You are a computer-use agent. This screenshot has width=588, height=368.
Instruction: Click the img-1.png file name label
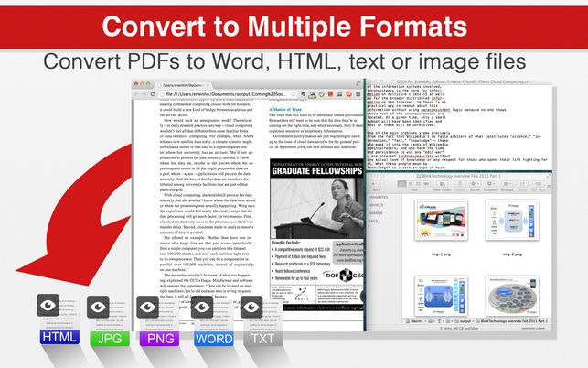point(441,254)
